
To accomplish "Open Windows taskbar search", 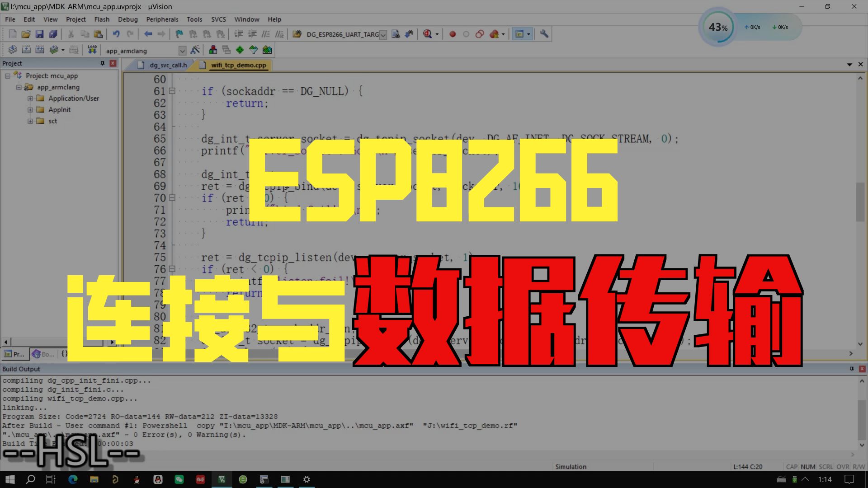I will point(30,479).
